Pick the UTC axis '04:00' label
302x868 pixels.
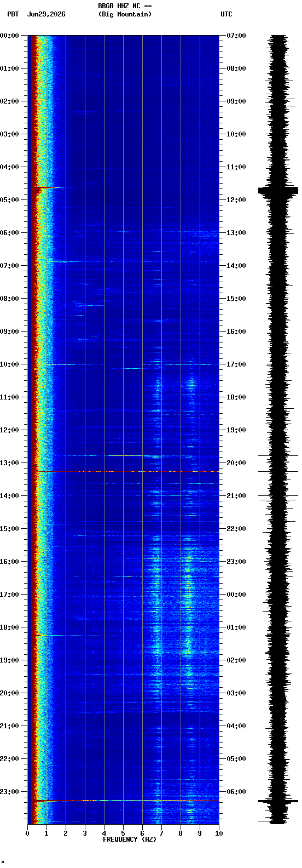coord(236,726)
